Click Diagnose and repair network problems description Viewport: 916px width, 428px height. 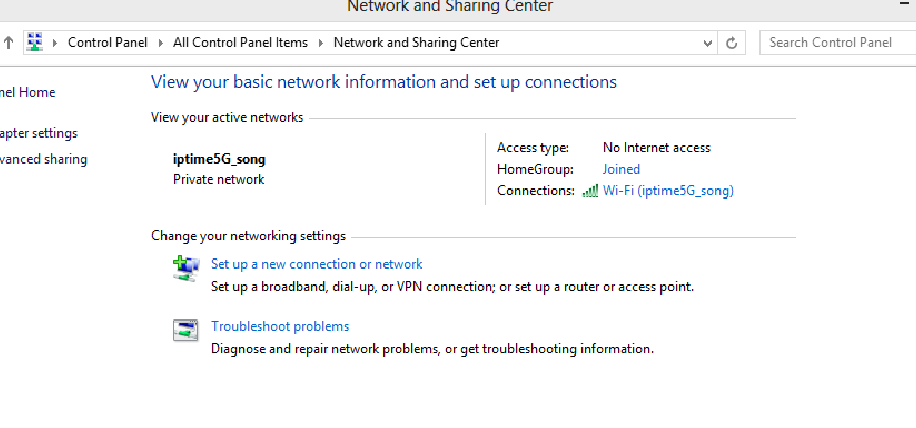(x=432, y=349)
